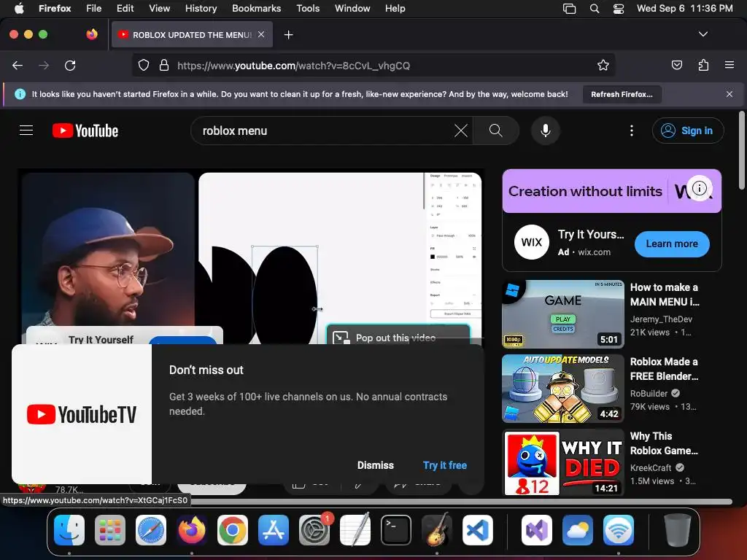
Task: Launch Google Chrome from the Dock
Action: coord(233,530)
